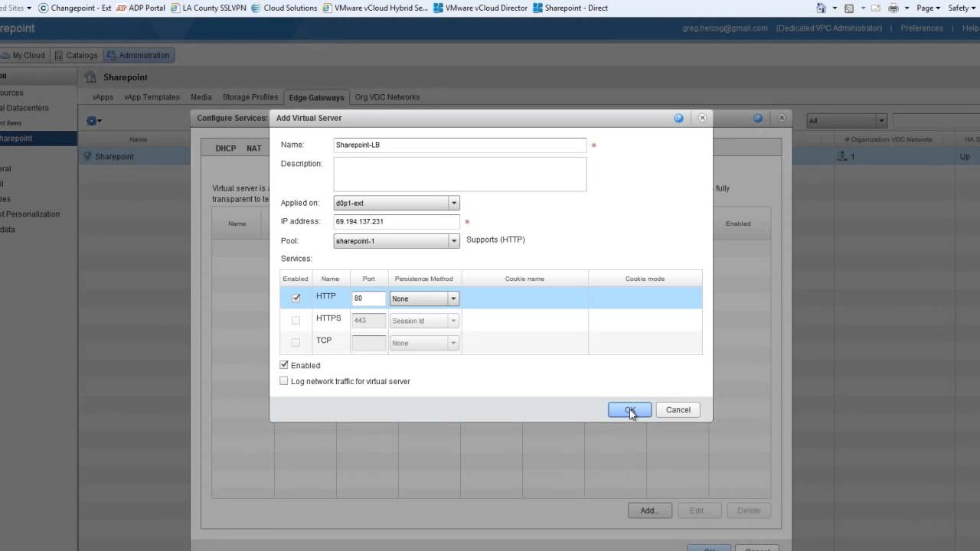Switch to Storage Profiles tab

point(250,97)
